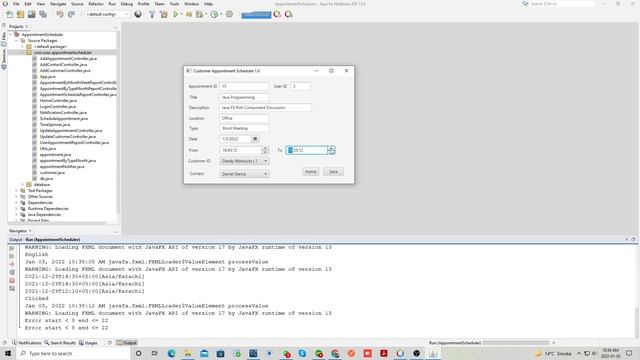Viewport: 640px width, 360px height.
Task: Open Run Project dropdown arrow
Action: tap(182, 14)
